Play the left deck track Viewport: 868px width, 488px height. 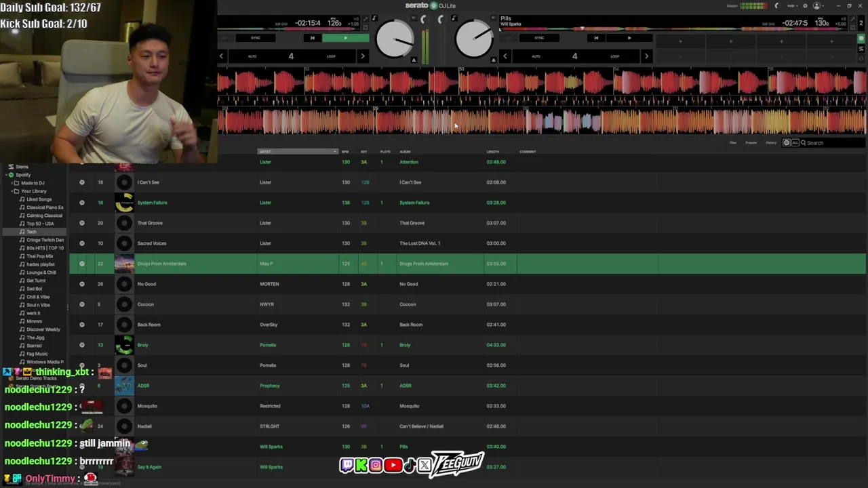click(x=346, y=38)
